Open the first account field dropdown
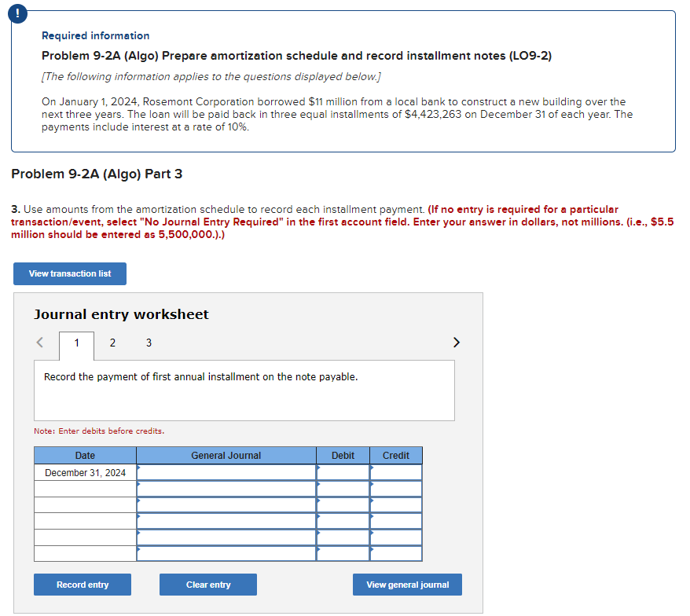The width and height of the screenshot is (690, 616). tap(226, 472)
